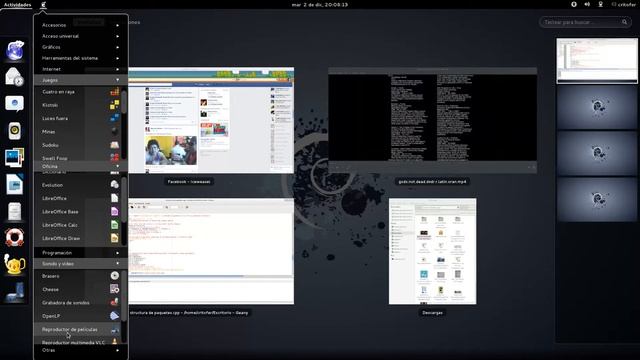Expand the Programación category

point(80,253)
